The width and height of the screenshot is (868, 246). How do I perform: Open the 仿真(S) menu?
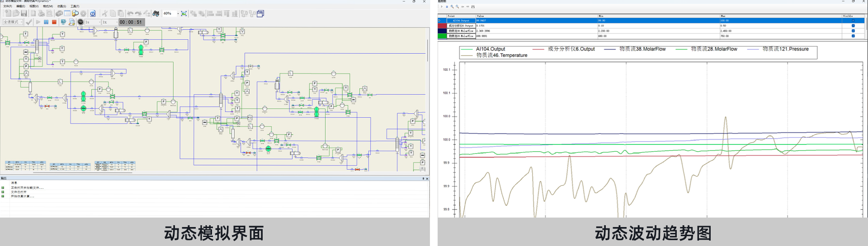click(61, 6)
